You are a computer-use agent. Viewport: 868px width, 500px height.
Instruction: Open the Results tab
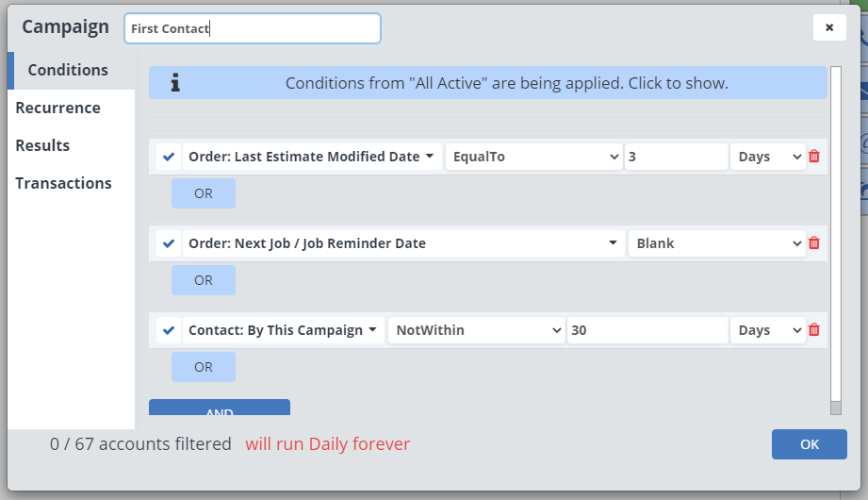point(42,145)
